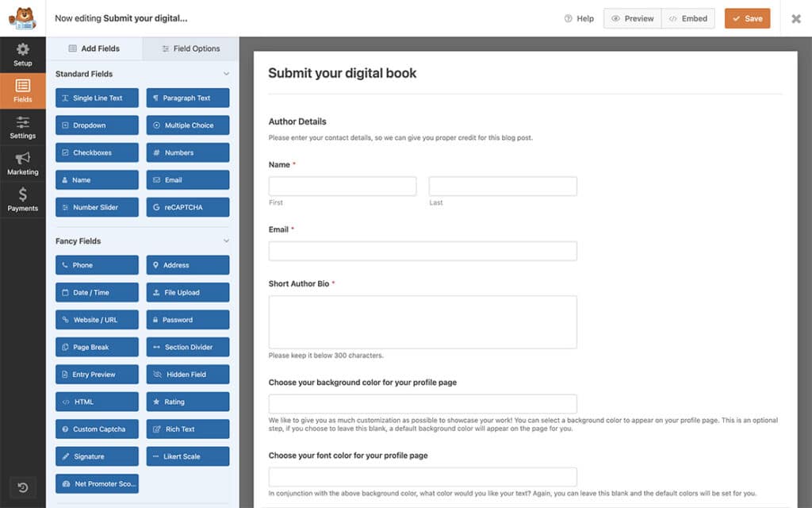Open the Setup gear panel

pyautogui.click(x=23, y=55)
